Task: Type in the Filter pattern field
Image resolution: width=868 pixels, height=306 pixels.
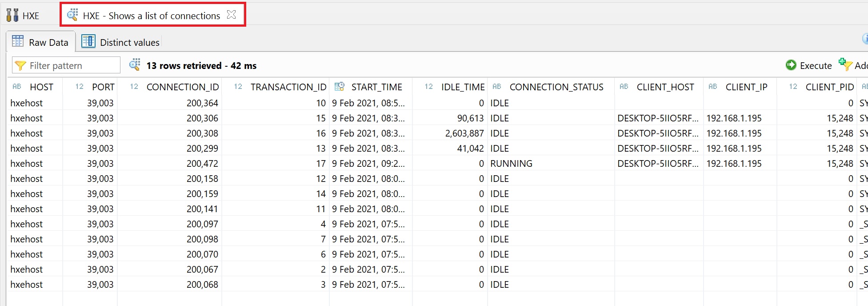Action: coord(71,66)
